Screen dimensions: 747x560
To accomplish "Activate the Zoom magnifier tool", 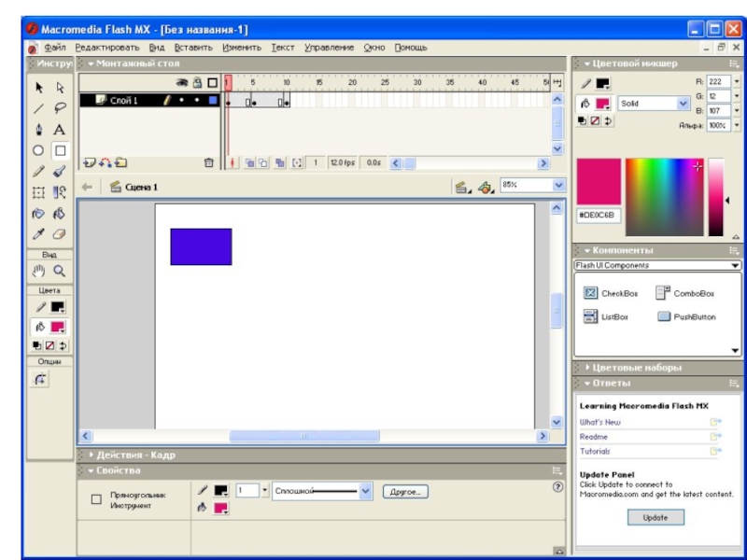I will coord(59,271).
